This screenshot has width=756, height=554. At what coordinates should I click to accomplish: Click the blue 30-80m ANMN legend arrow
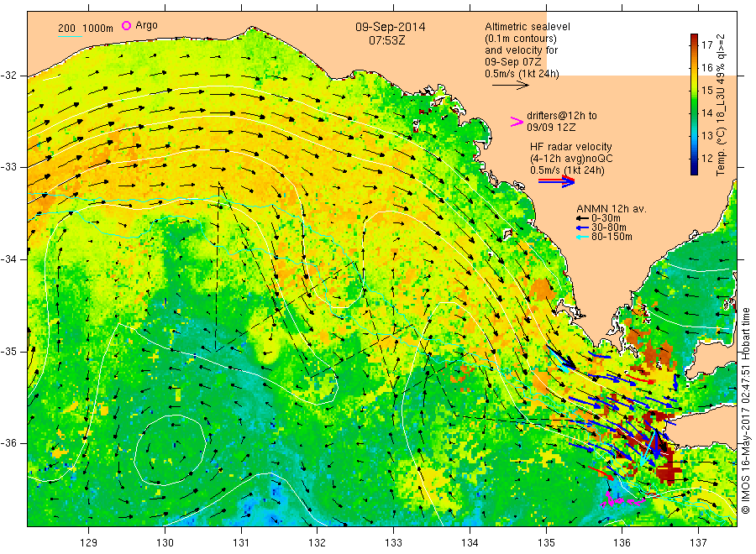click(x=582, y=227)
